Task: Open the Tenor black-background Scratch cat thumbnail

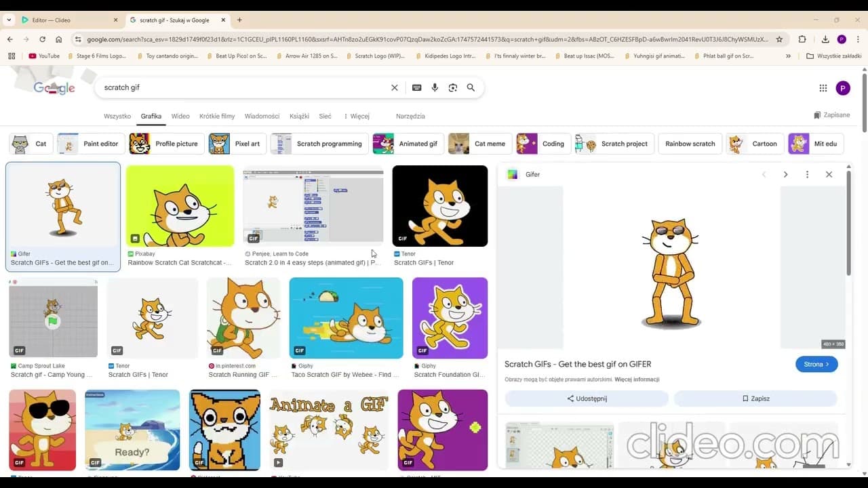Action: [x=440, y=206]
